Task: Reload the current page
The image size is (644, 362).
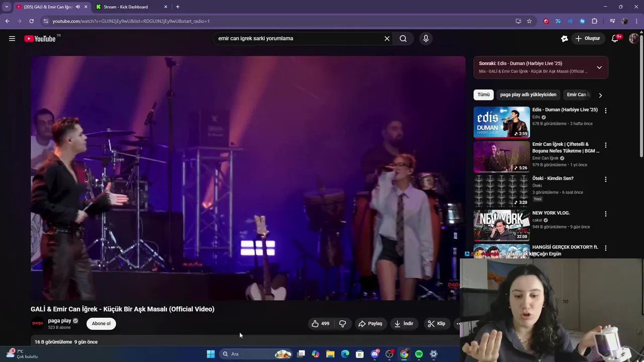Action: pos(31,21)
